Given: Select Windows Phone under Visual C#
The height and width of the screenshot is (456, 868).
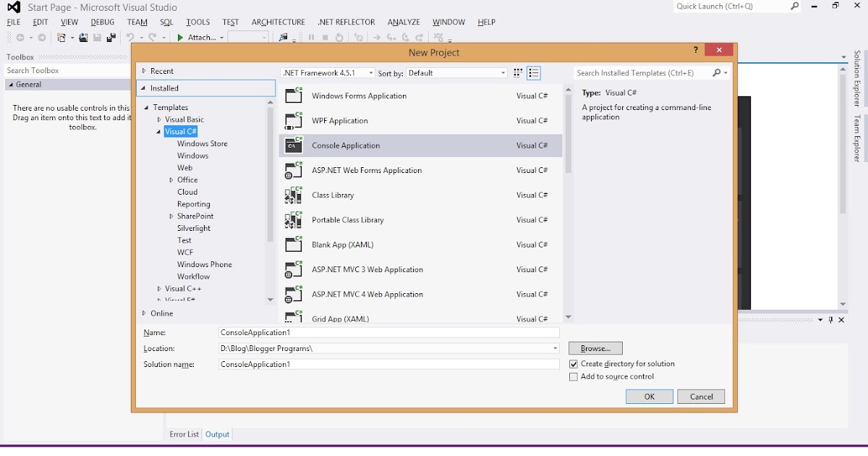Looking at the screenshot, I should (x=205, y=264).
